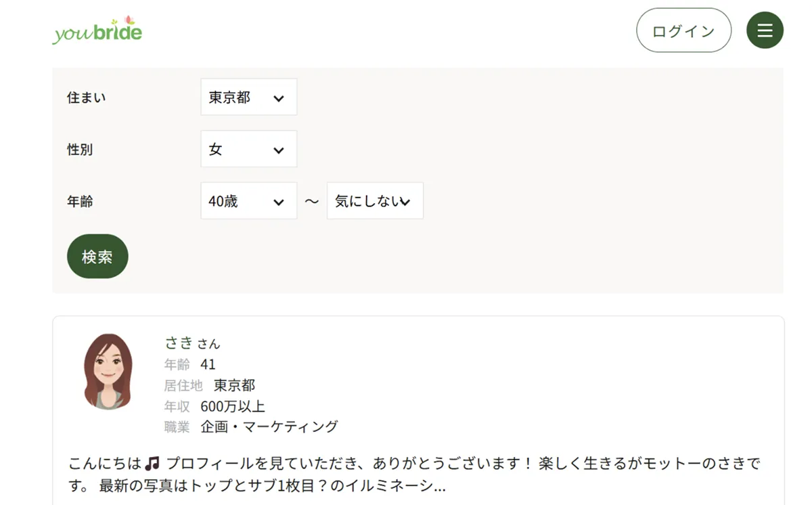
Task: Open the minimum age dropdown showing 40歳
Action: click(x=248, y=200)
